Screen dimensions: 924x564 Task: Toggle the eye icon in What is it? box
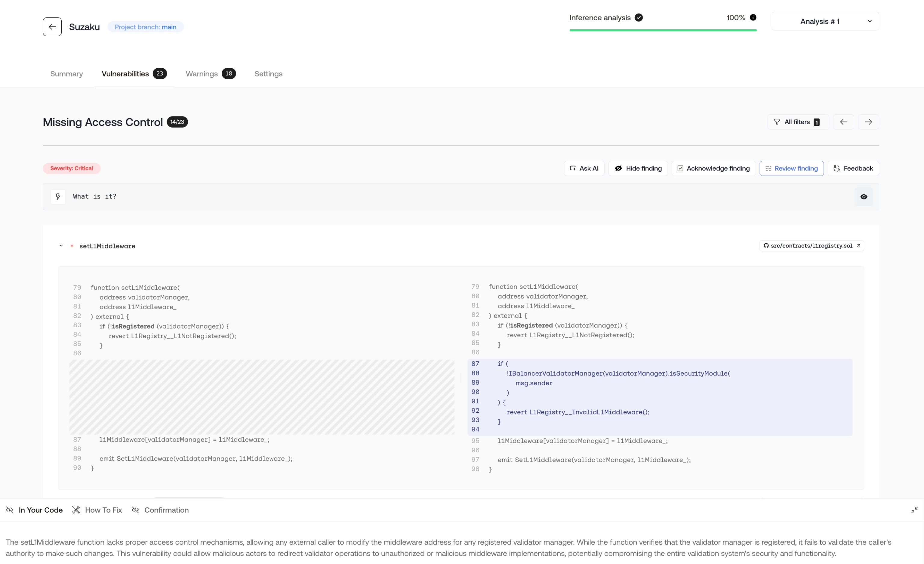point(863,197)
